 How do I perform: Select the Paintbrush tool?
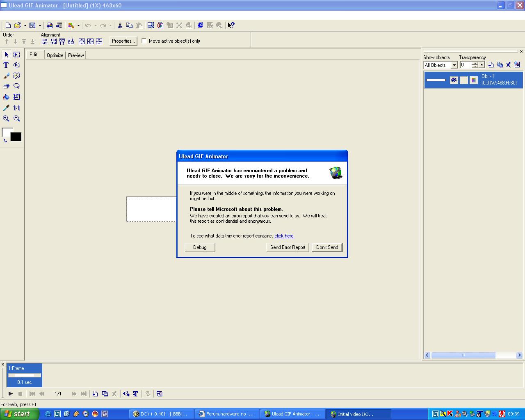pyautogui.click(x=6, y=76)
